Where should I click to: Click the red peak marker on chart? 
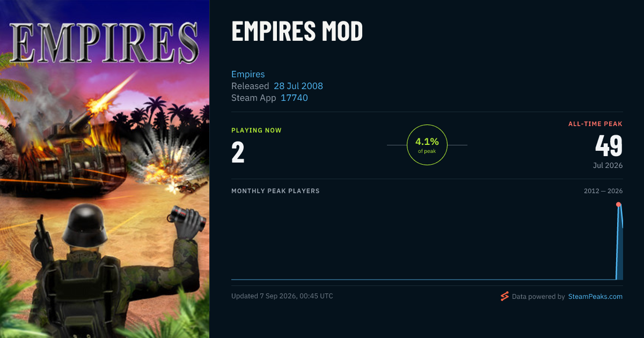pos(618,204)
